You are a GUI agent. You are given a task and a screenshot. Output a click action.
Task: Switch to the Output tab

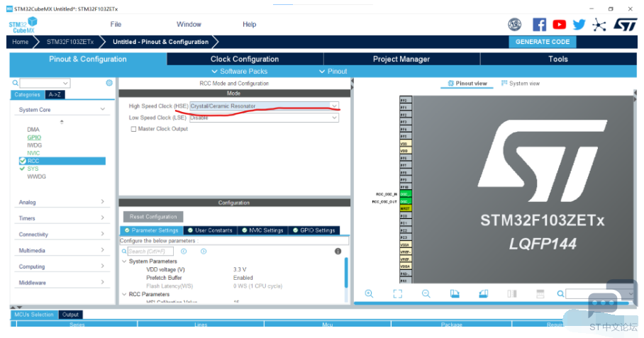tap(71, 315)
